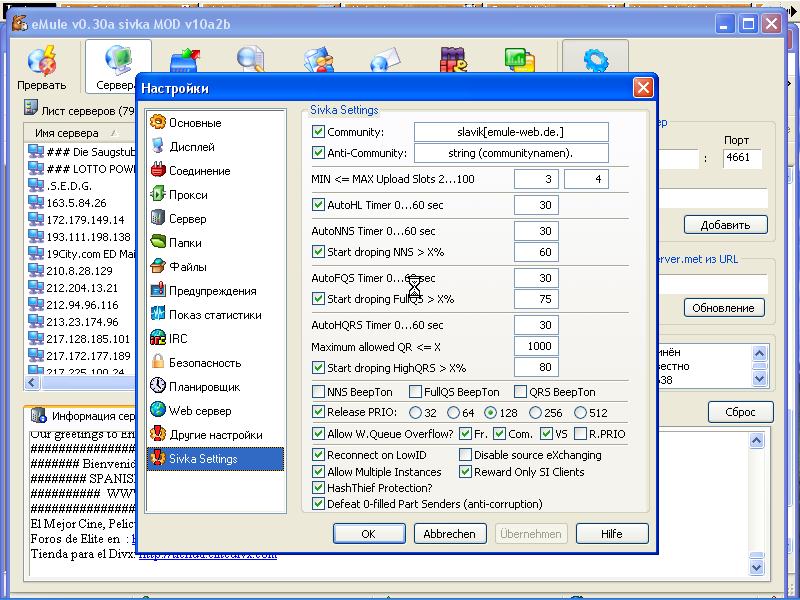Click the Hilfe help button

coord(612,534)
